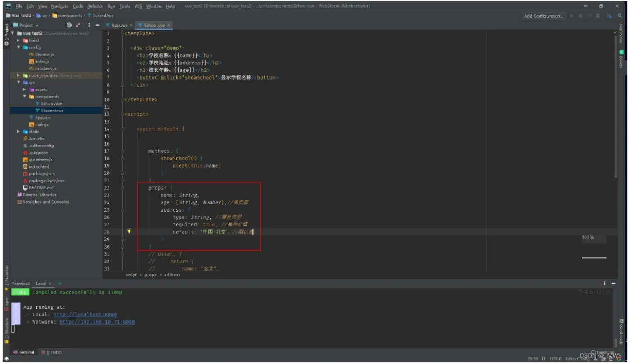The image size is (630, 364).
Task: Click the run-with-coverage icon in toolbar
Action: pos(589,16)
